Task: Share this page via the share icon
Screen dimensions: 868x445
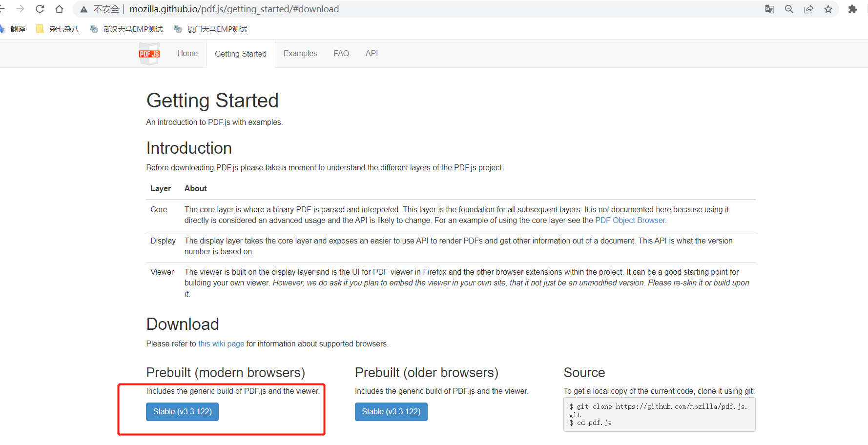Action: coord(809,9)
